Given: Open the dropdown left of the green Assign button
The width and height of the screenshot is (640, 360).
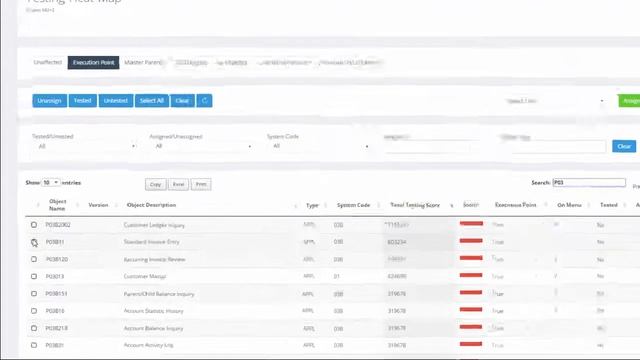Looking at the screenshot, I should (x=555, y=101).
